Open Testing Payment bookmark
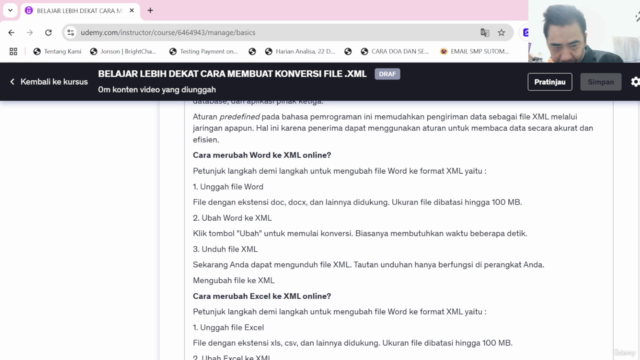Viewport: 640px width, 360px height. (203, 51)
